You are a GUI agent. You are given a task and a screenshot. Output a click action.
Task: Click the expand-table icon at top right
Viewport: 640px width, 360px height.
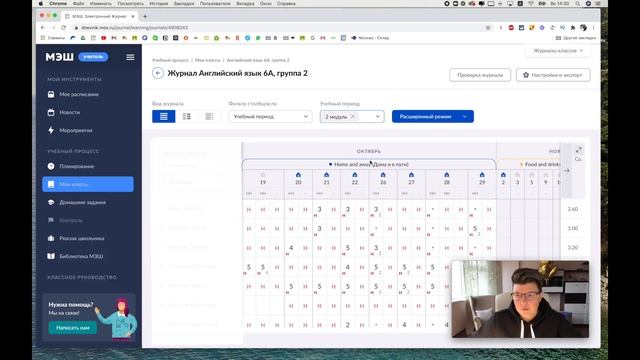point(578,150)
